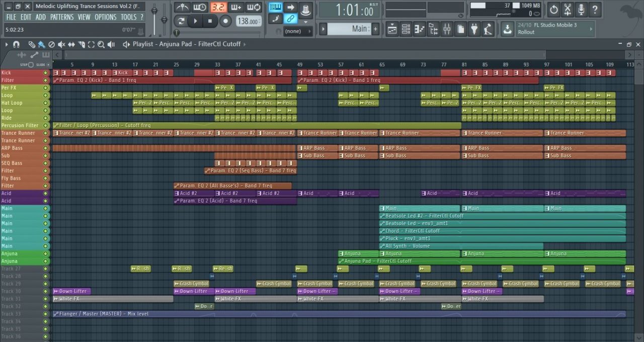Toggle magnet snap in playlist toolbar
The image size is (644, 342).
(16, 44)
